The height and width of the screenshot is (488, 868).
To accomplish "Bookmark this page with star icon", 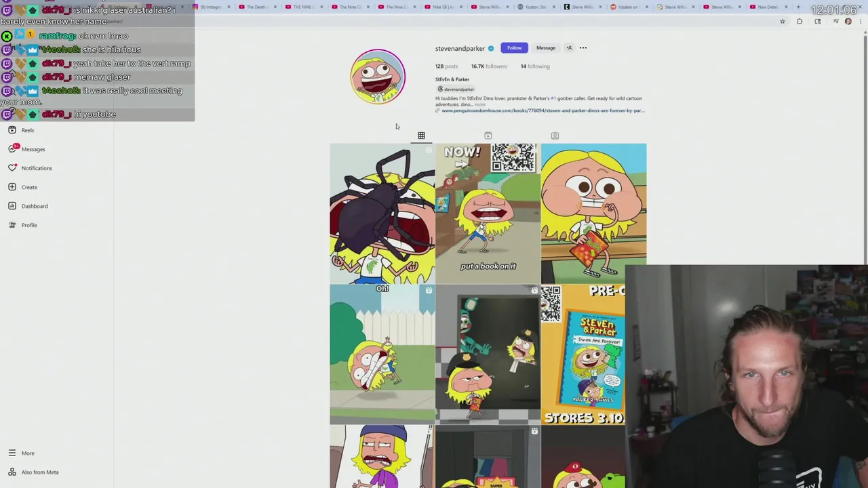I will coord(782,22).
